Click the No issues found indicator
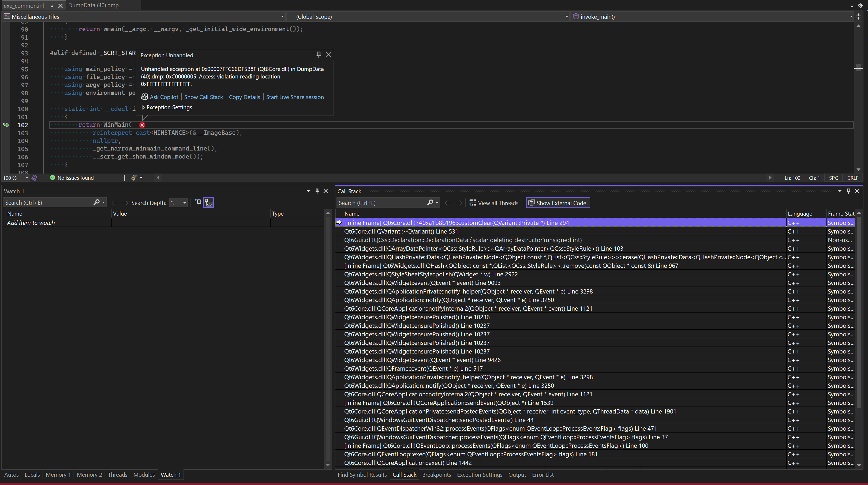Screen dimensions: 868x485 click(72, 178)
